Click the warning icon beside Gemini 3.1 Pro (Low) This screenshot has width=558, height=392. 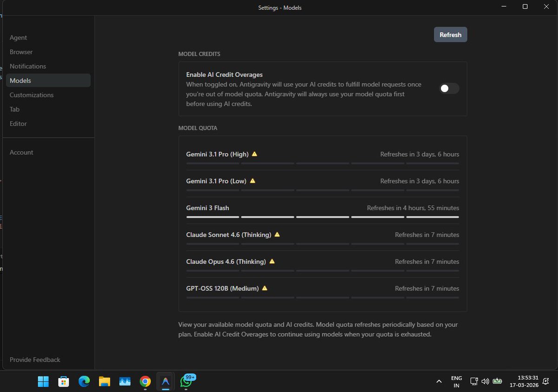(252, 181)
